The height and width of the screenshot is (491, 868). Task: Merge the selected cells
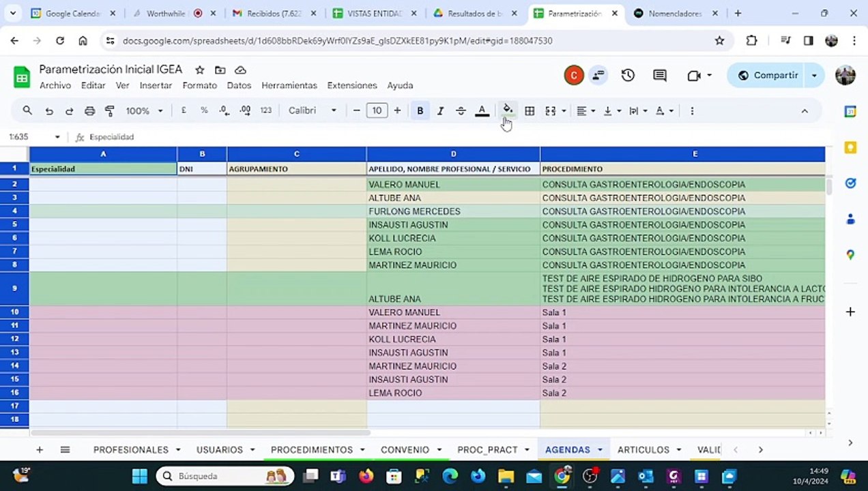[x=551, y=110]
